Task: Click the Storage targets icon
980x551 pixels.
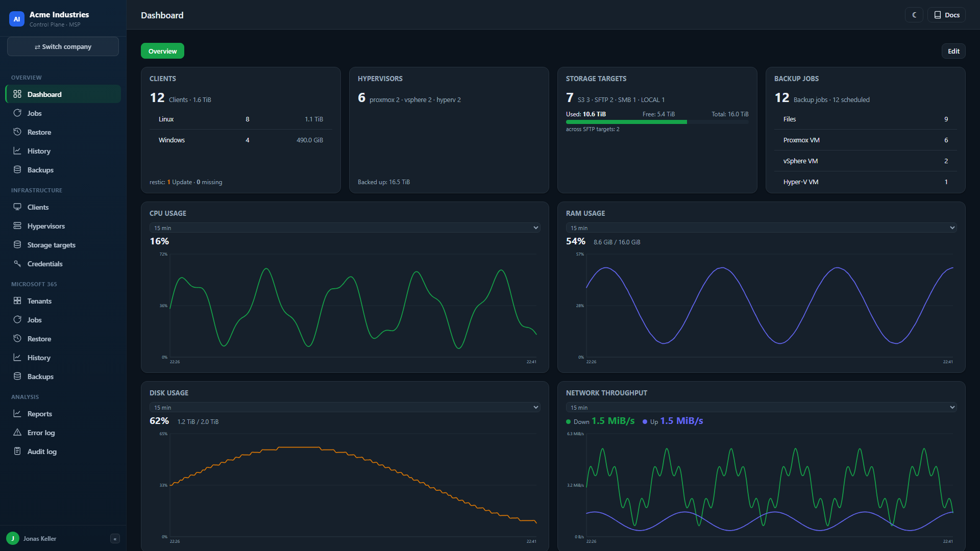Action: (17, 245)
